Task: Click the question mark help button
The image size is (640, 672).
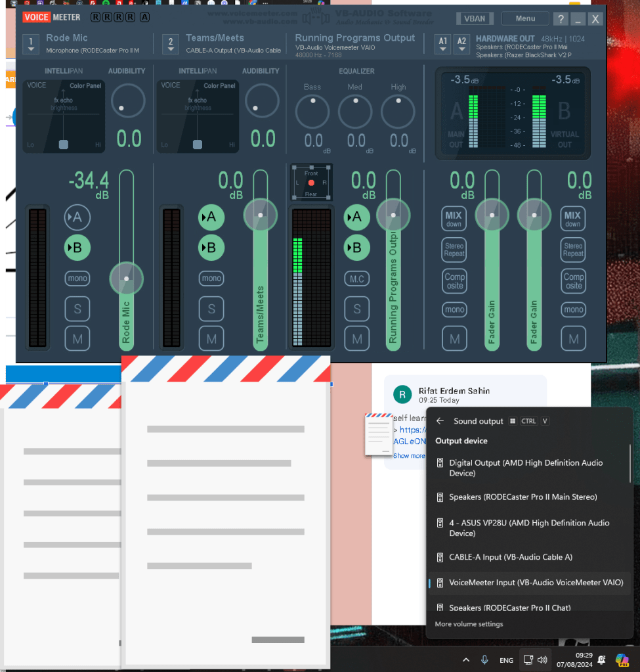Action: pos(561,19)
